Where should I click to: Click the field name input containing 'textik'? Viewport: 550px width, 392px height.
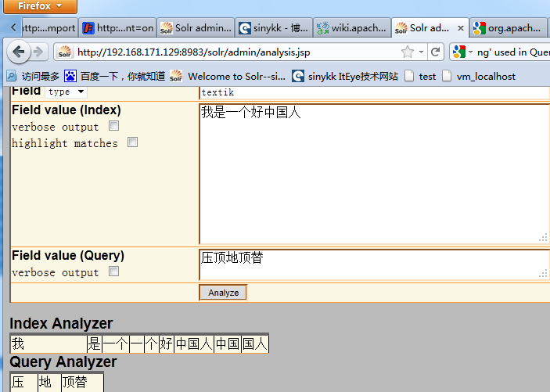[375, 92]
